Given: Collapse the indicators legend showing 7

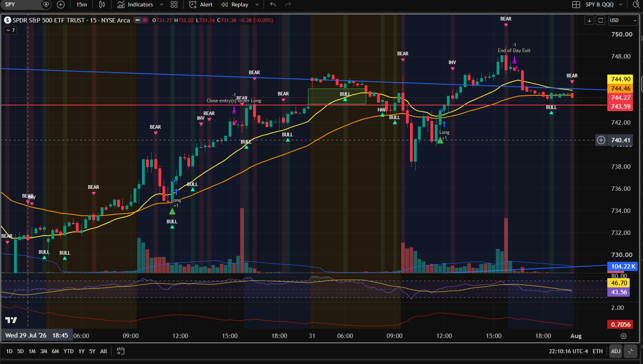Looking at the screenshot, I should 10,30.
